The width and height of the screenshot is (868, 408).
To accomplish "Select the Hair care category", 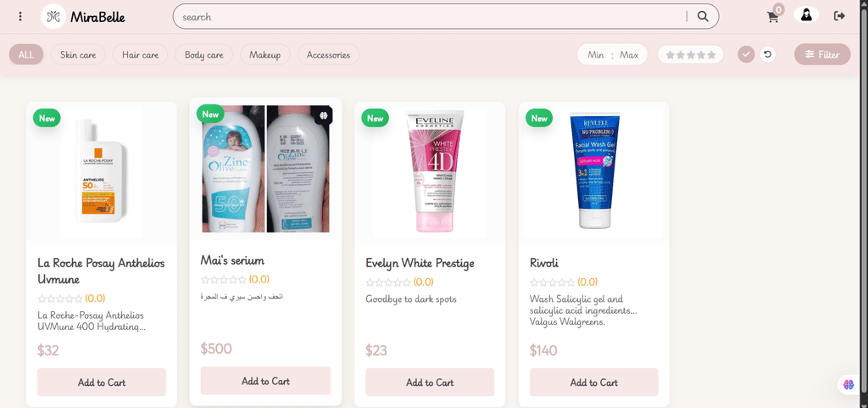I will 140,55.
